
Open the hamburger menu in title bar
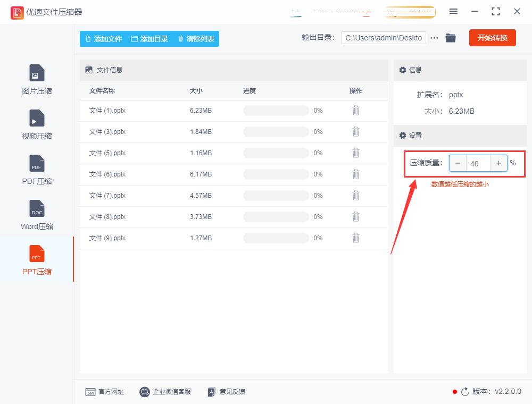454,11
